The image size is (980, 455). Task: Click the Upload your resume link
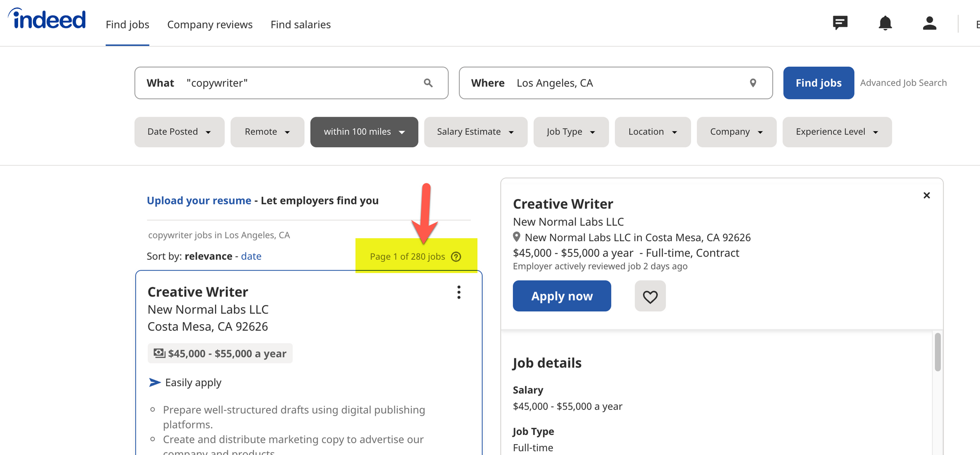(x=199, y=201)
